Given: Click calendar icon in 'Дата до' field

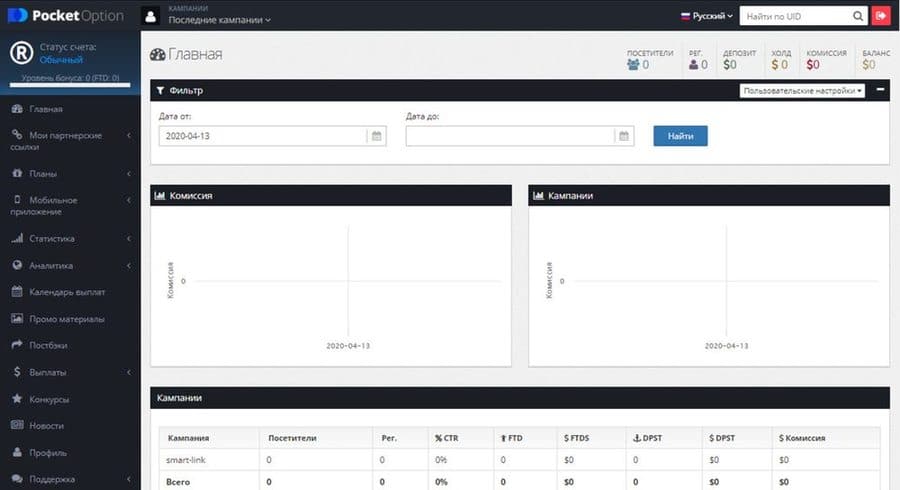Looking at the screenshot, I should pyautogui.click(x=623, y=136).
